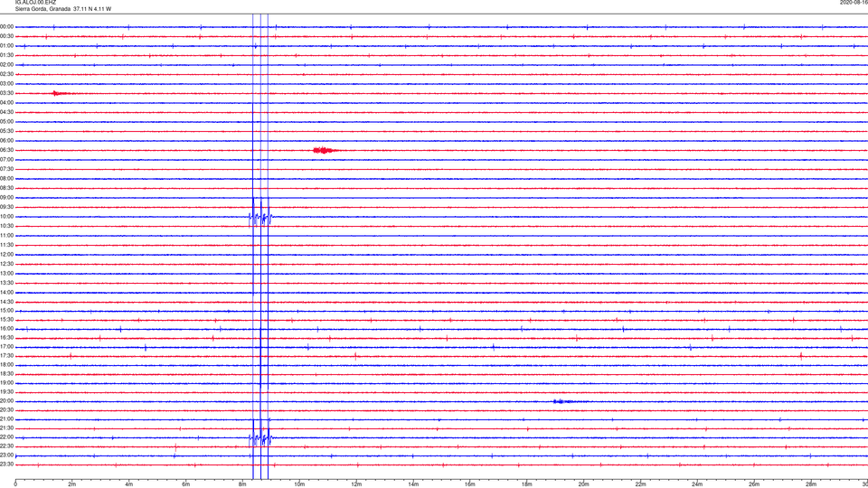Select the 22:00 time label
This screenshot has height=488, width=868.
6,437
